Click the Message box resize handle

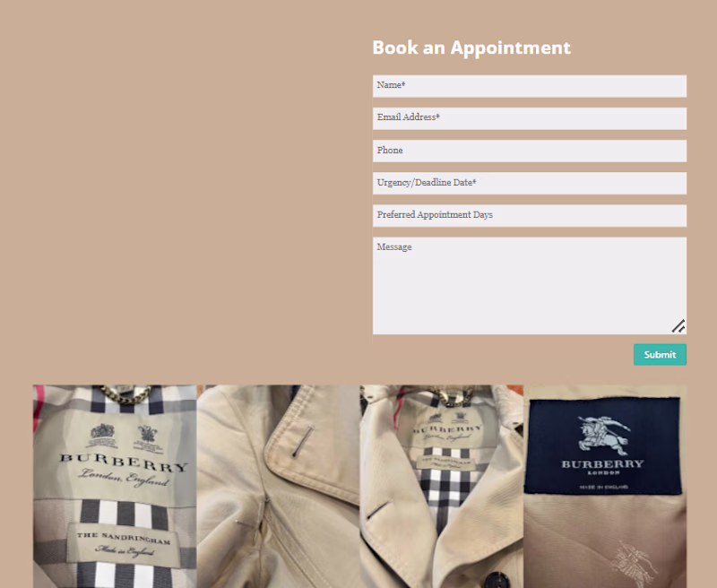click(x=678, y=326)
